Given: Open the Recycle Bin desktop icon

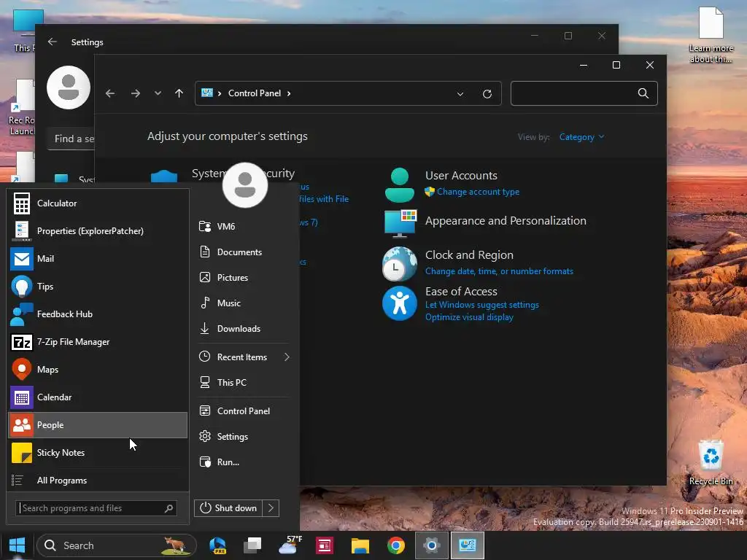Looking at the screenshot, I should pos(711,463).
